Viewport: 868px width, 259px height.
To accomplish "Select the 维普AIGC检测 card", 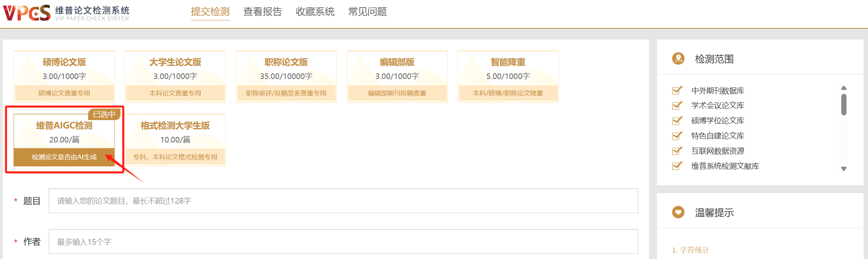I will tap(64, 140).
